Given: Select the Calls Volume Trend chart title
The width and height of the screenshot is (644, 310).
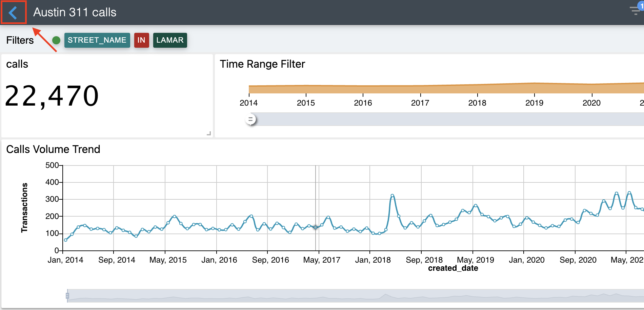Looking at the screenshot, I should pos(53,149).
